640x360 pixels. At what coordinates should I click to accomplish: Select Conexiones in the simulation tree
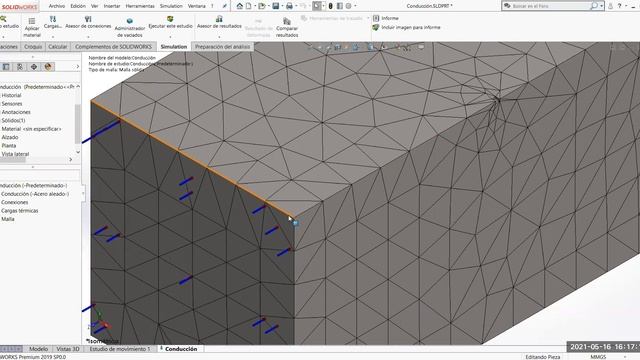pos(15,202)
